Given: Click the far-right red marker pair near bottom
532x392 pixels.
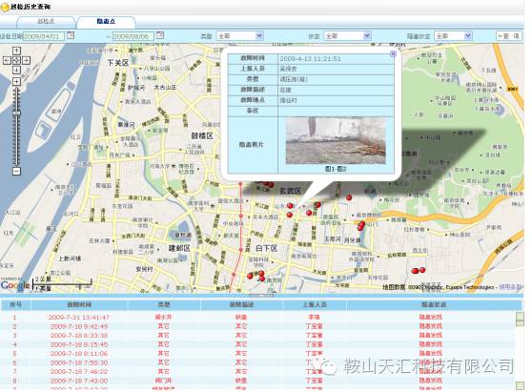Looking at the screenshot, I should (418, 271).
